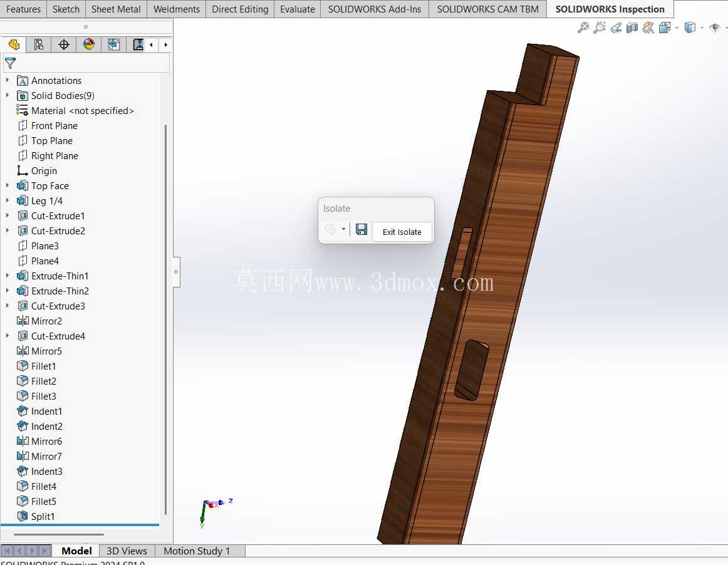Click the save display state icon in Isolate
This screenshot has width=728, height=565.
[x=361, y=229]
